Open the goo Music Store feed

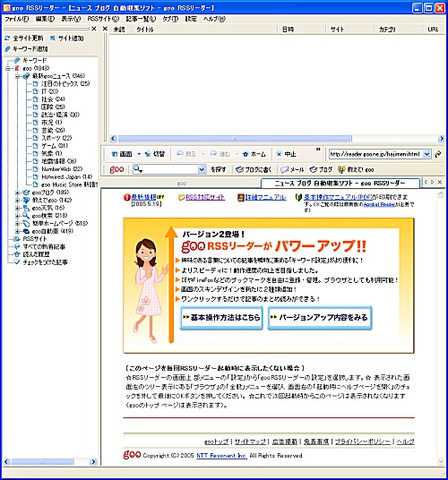69,184
